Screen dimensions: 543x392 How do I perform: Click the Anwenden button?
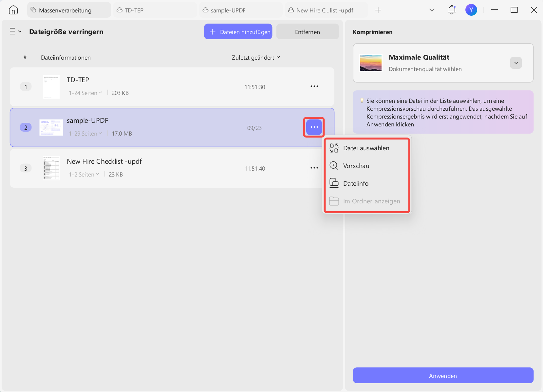pos(443,376)
